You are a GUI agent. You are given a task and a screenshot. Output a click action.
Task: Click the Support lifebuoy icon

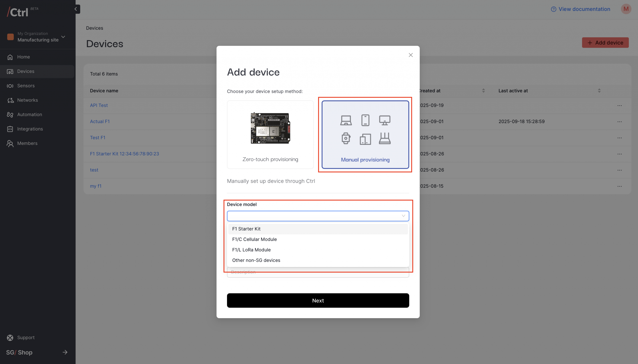tap(10, 338)
